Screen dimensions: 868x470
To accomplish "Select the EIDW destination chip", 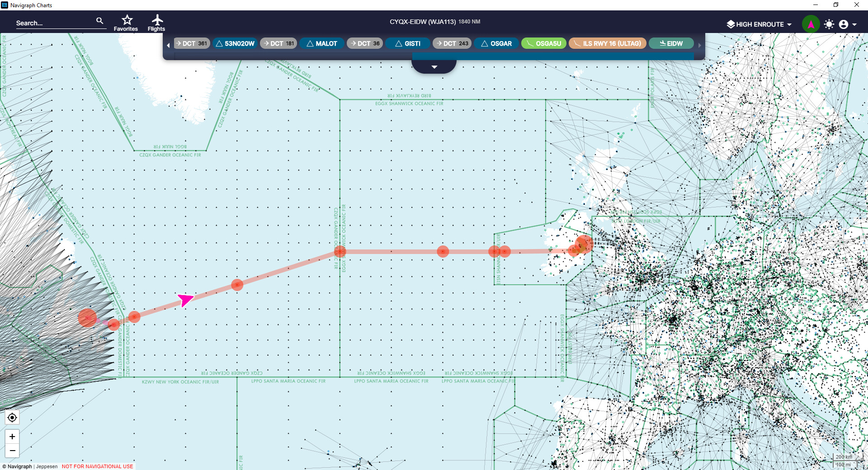I will pos(671,43).
